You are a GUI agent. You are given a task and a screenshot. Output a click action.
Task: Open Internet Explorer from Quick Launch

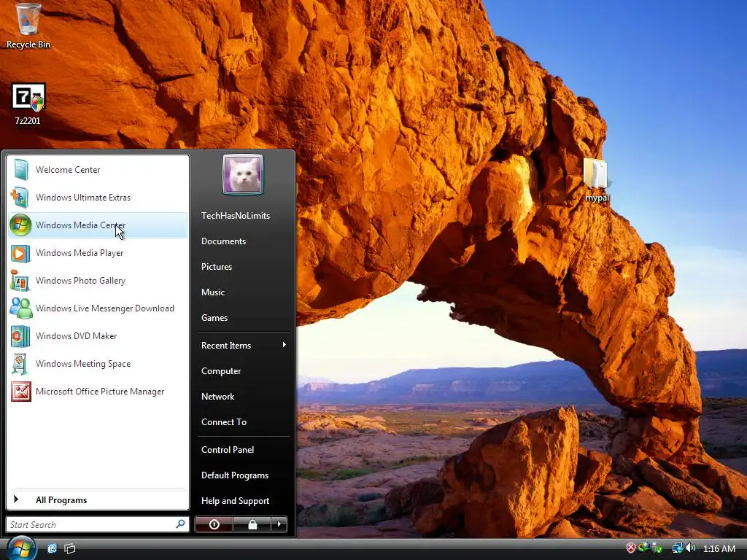(x=52, y=548)
